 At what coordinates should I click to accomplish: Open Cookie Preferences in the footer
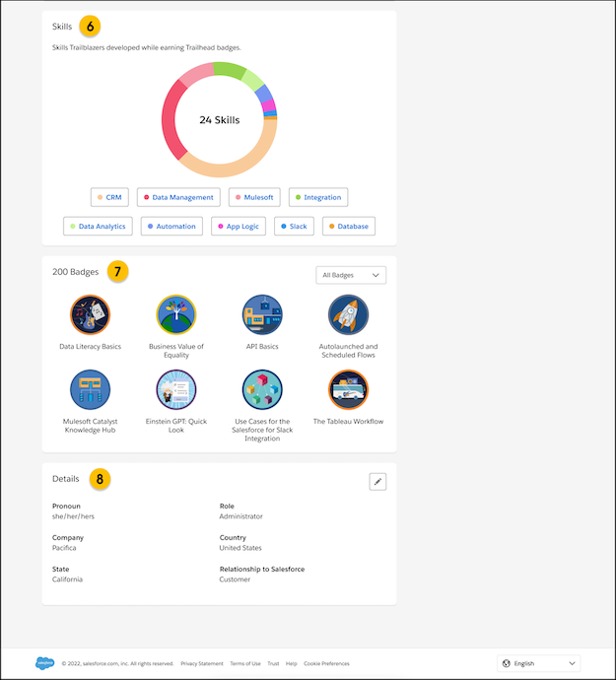tap(326, 663)
